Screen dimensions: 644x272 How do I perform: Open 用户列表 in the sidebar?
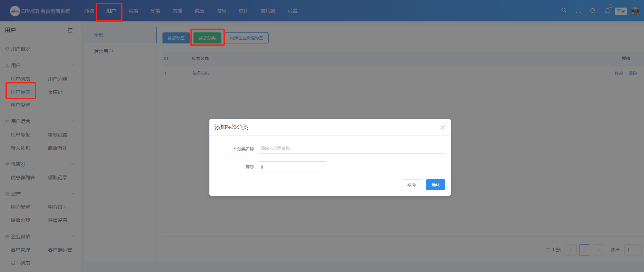point(20,79)
